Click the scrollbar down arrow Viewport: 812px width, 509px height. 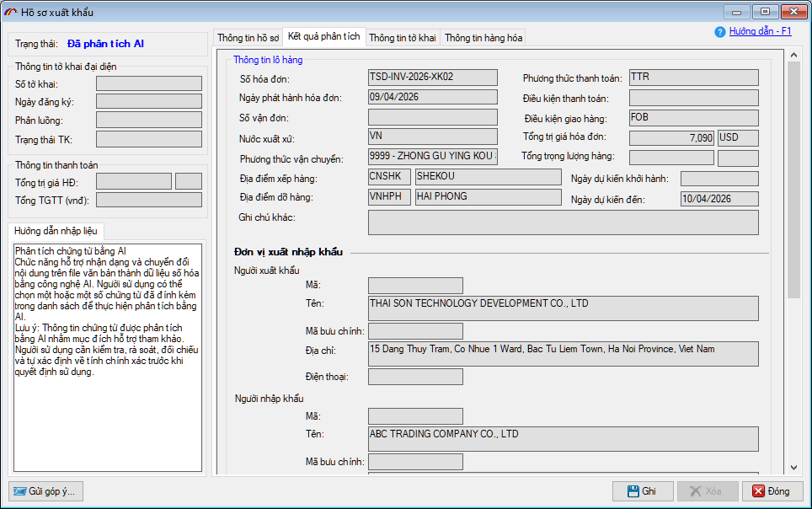793,469
